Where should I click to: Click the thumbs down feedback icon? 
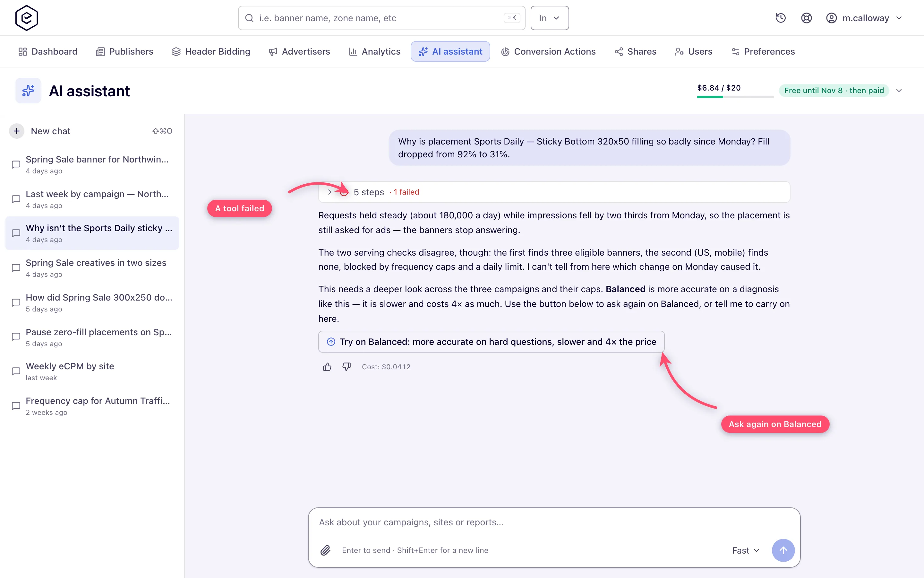346,367
